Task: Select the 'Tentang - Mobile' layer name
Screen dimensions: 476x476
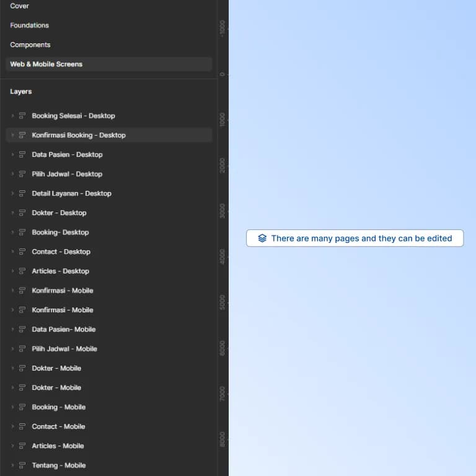Action: pyautogui.click(x=59, y=465)
